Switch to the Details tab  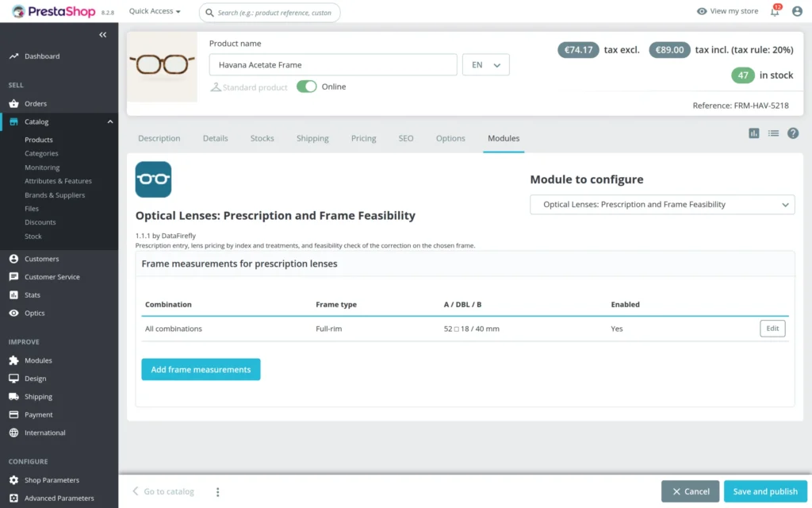tap(216, 138)
